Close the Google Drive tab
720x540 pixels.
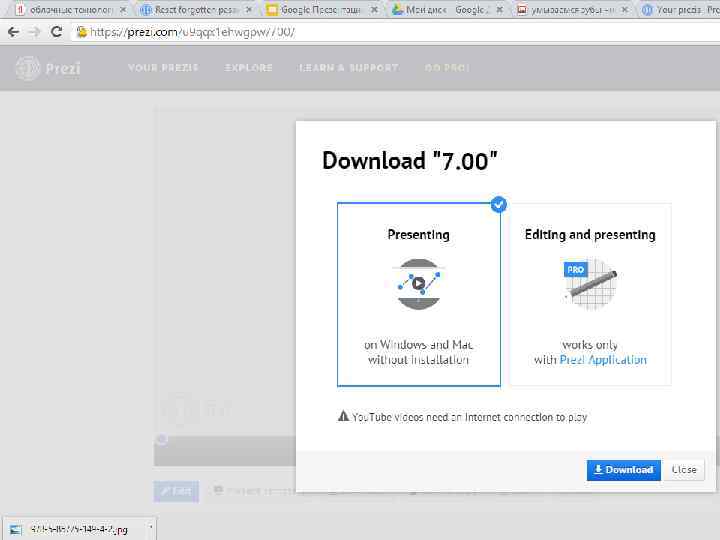(x=499, y=9)
